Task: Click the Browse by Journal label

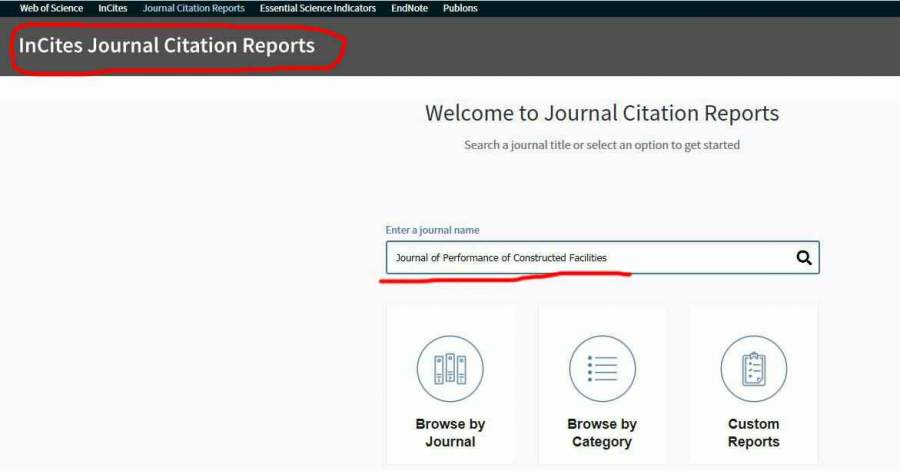Action: tap(450, 433)
